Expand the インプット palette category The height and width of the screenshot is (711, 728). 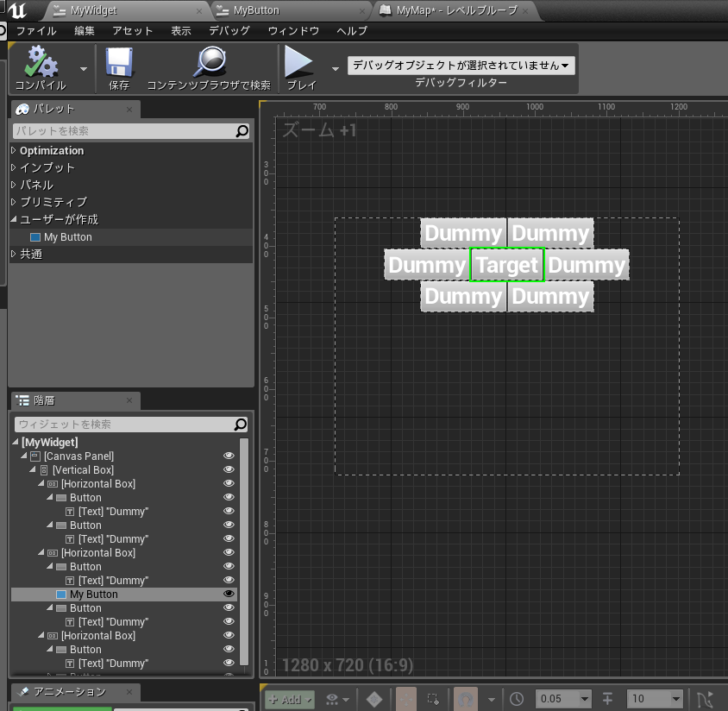tap(14, 167)
